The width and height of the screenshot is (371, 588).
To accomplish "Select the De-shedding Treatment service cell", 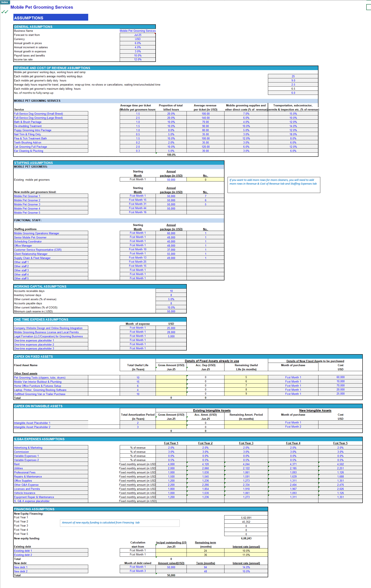I will (50, 126).
